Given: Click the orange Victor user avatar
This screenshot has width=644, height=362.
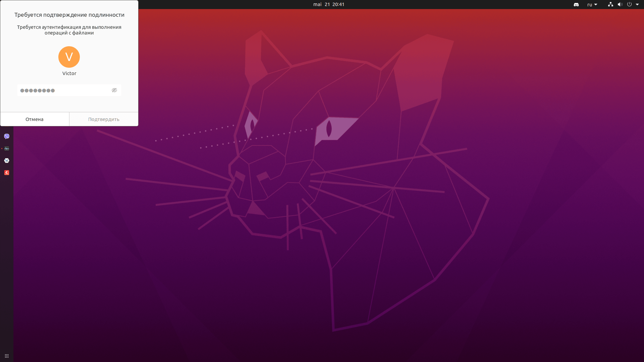Looking at the screenshot, I should (x=69, y=57).
